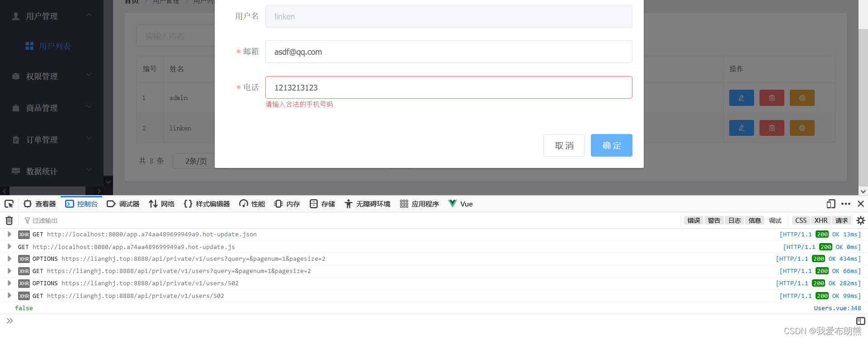Expand the OPTIONS users?query request entry
The height and width of the screenshot is (340, 868).
tap(9, 259)
